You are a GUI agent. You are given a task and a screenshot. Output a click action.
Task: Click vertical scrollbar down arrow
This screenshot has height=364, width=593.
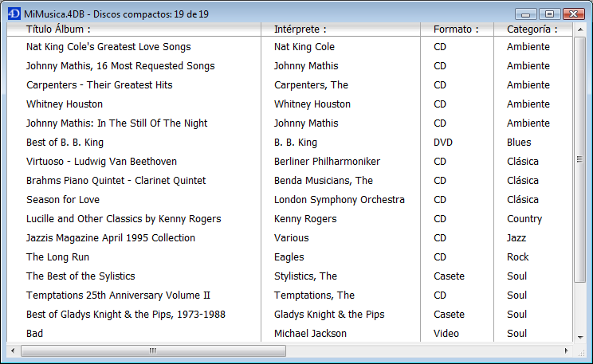pyautogui.click(x=579, y=336)
